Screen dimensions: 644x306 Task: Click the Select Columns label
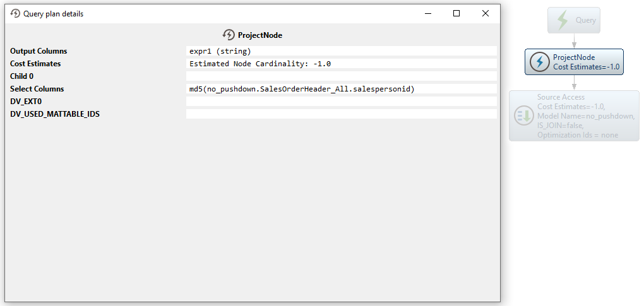pyautogui.click(x=37, y=89)
